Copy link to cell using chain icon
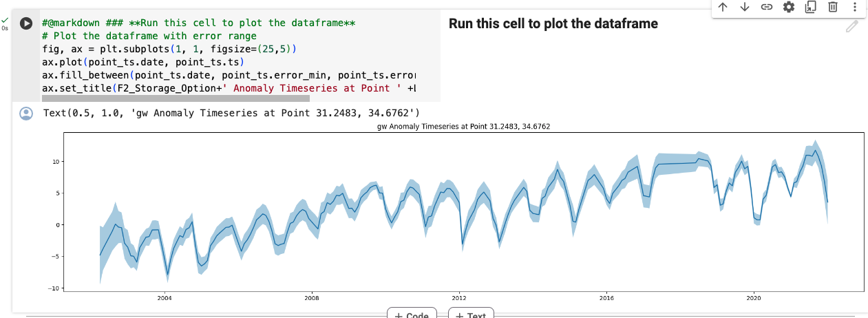 [x=766, y=8]
